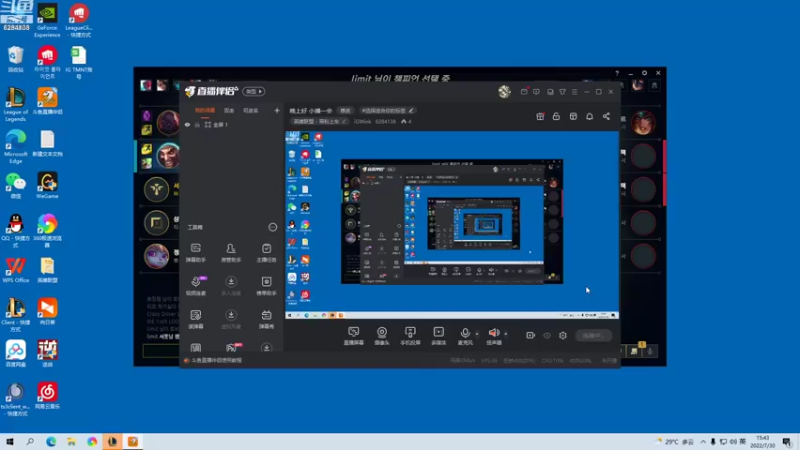Image resolution: width=800 pixels, height=450 pixels.
Task: Download the 多人连麦 tool
Action: coord(231,286)
